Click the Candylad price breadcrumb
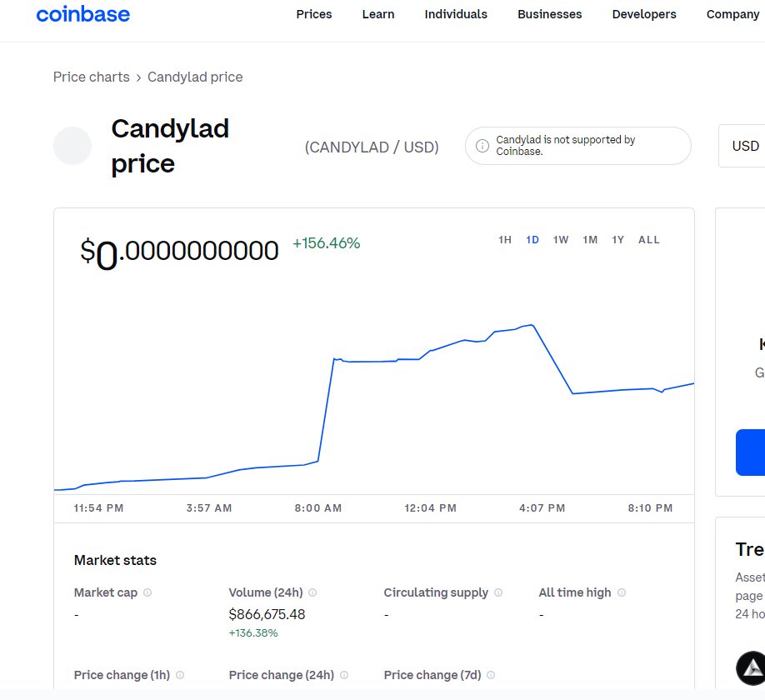Screen dimensions: 765x700 point(195,77)
